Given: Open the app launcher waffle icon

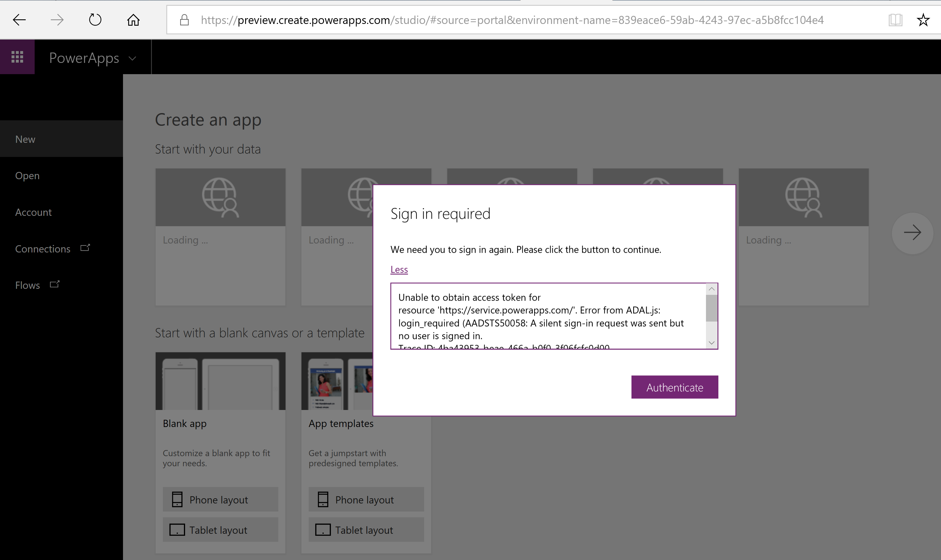Looking at the screenshot, I should pyautogui.click(x=17, y=57).
